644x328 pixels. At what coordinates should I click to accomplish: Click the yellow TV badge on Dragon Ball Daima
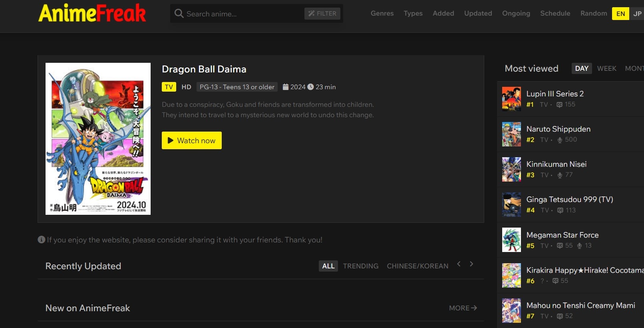coord(169,87)
